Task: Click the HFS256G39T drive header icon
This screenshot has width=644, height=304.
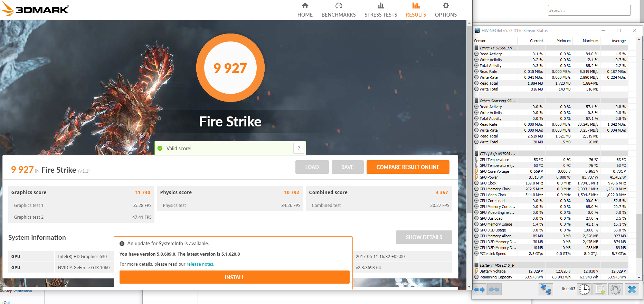Action: [476, 48]
